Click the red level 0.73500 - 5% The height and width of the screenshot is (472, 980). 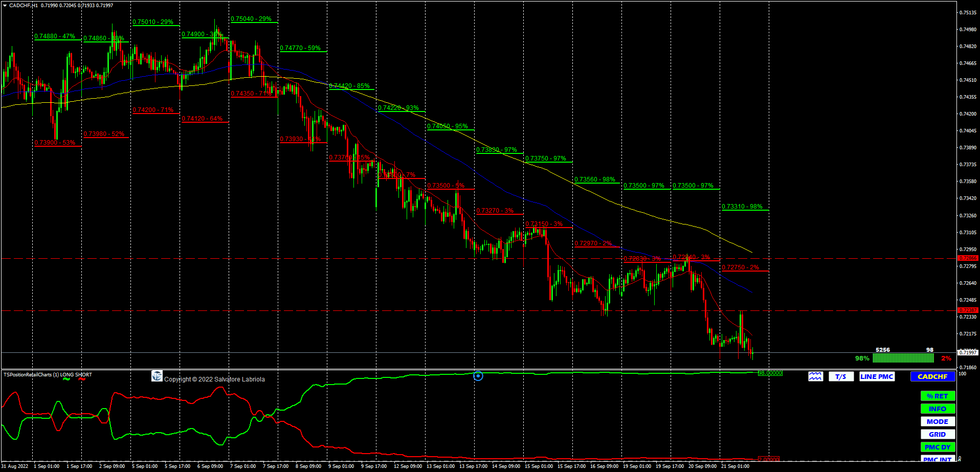pyautogui.click(x=446, y=186)
